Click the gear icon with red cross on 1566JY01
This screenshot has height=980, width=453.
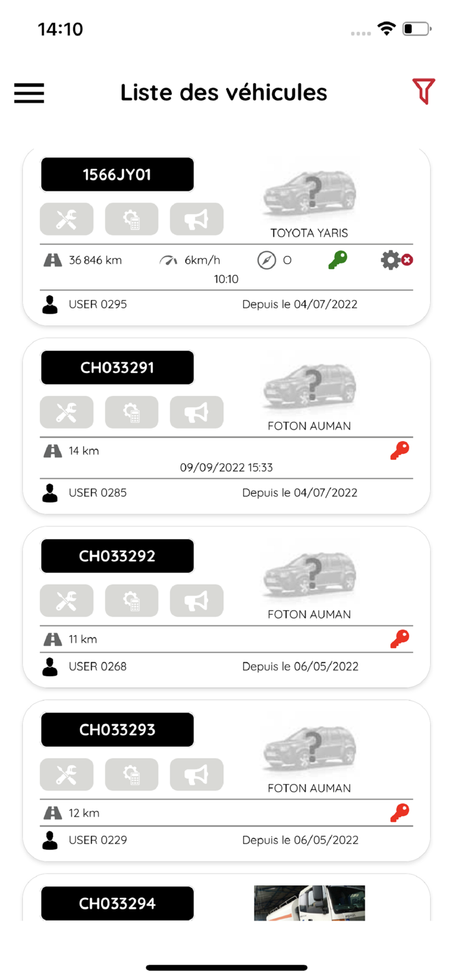(395, 259)
